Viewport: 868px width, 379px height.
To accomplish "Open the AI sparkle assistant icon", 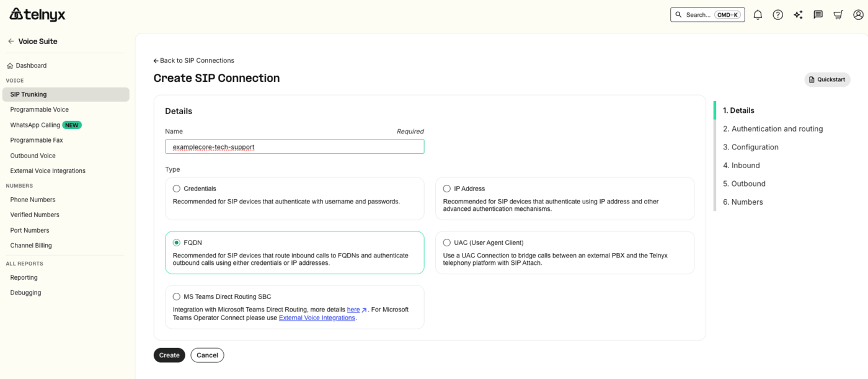I will coord(798,15).
